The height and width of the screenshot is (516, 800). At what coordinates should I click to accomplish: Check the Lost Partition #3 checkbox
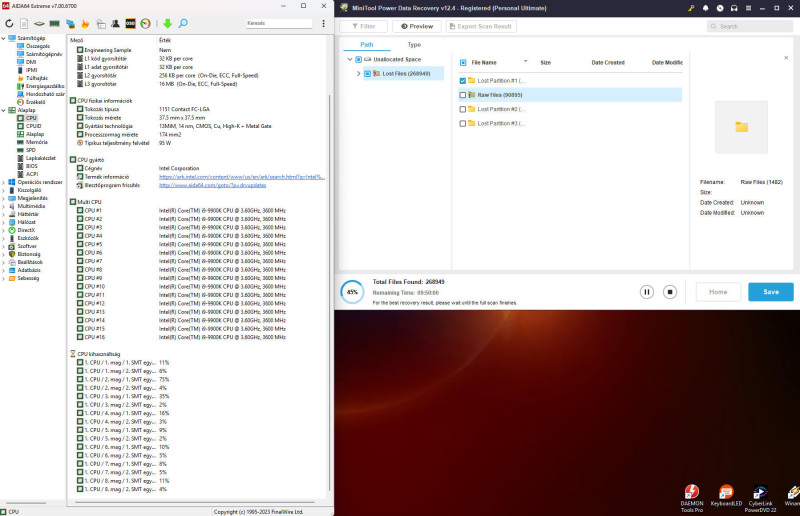coord(462,124)
